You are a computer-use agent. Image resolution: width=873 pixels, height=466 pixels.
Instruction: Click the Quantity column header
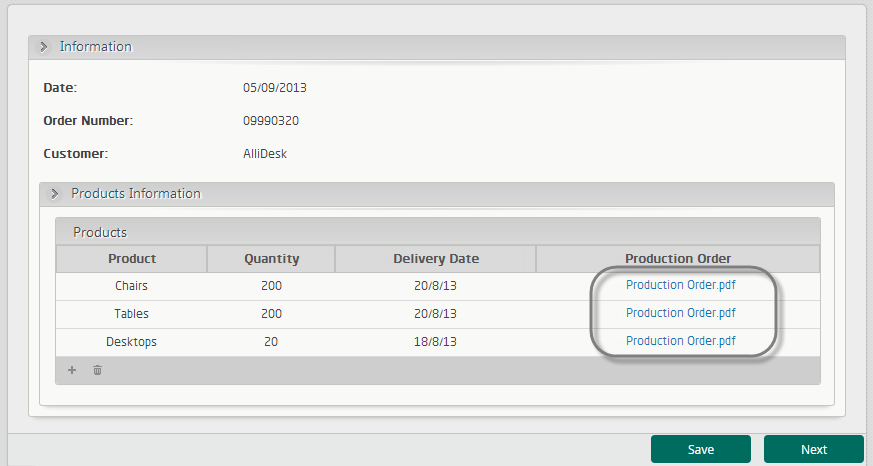tap(271, 259)
